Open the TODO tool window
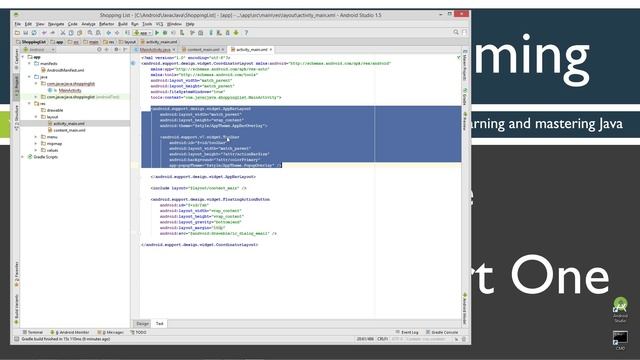Image resolution: width=640 pixels, height=360 pixels. tap(138, 332)
